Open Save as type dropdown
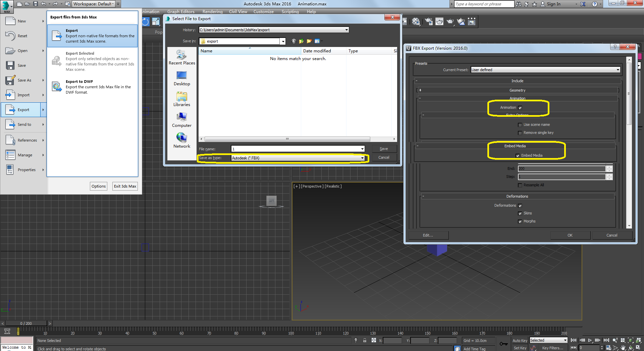The height and width of the screenshot is (351, 644). tap(298, 158)
